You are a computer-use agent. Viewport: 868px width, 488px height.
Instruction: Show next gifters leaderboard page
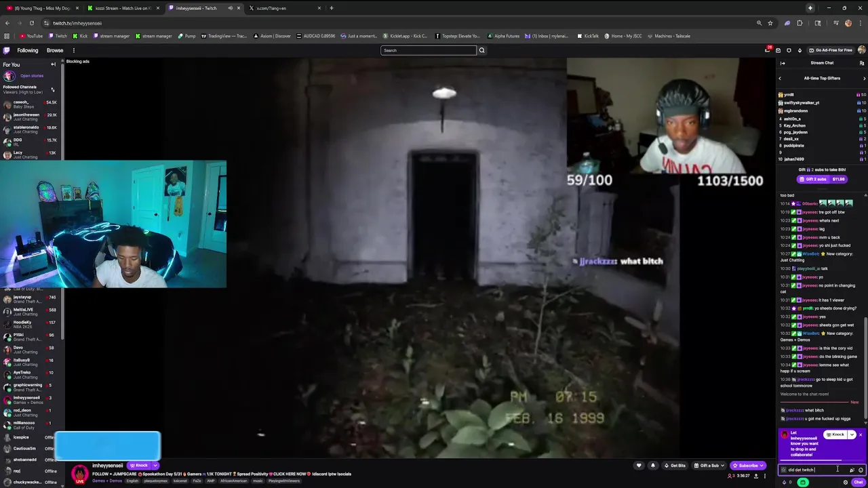click(864, 78)
